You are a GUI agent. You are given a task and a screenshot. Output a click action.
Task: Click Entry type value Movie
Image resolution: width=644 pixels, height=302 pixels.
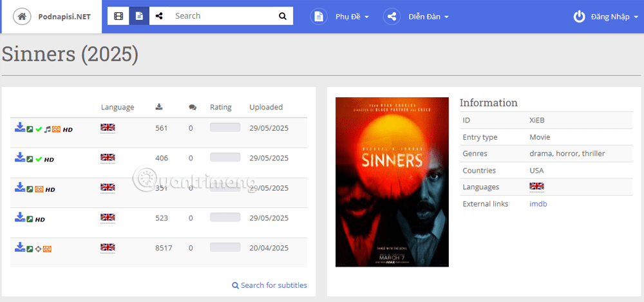click(x=540, y=137)
